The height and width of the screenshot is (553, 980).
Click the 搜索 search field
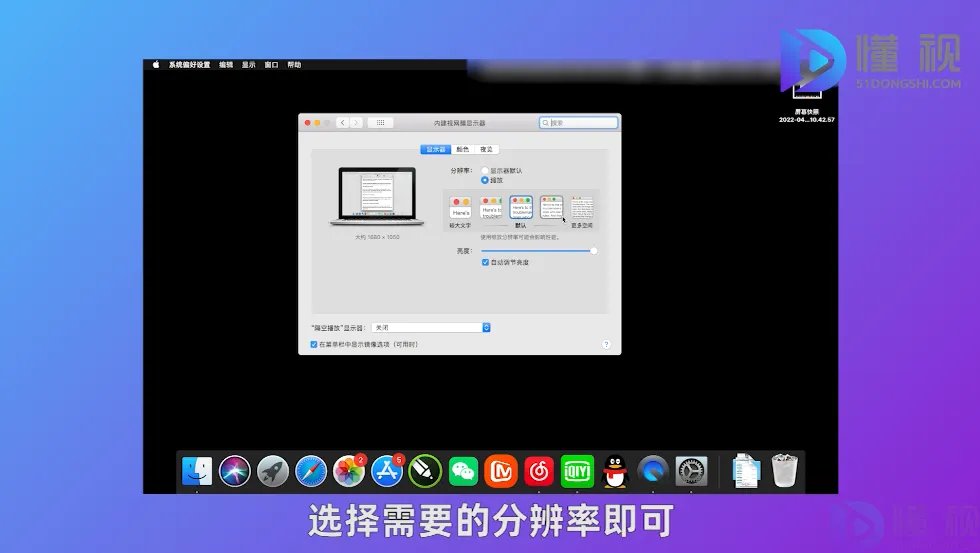[579, 122]
